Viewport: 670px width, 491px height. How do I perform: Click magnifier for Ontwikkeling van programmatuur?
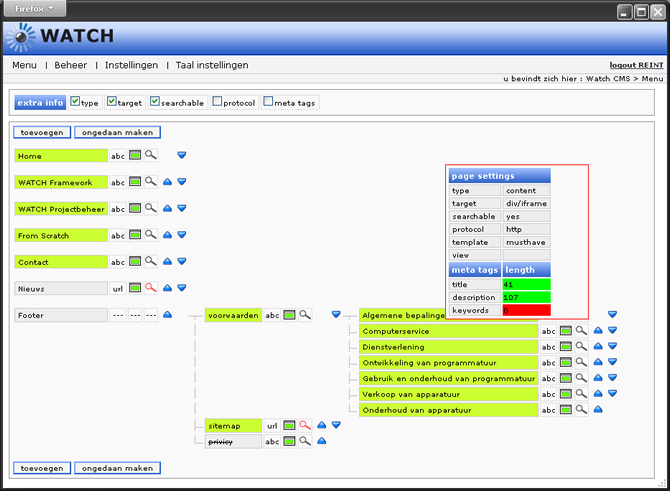[x=581, y=362]
